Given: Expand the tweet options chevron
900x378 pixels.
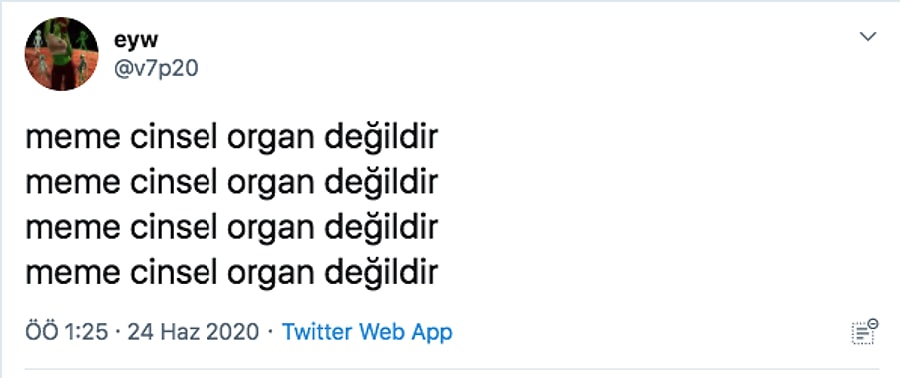Looking at the screenshot, I should (x=867, y=37).
